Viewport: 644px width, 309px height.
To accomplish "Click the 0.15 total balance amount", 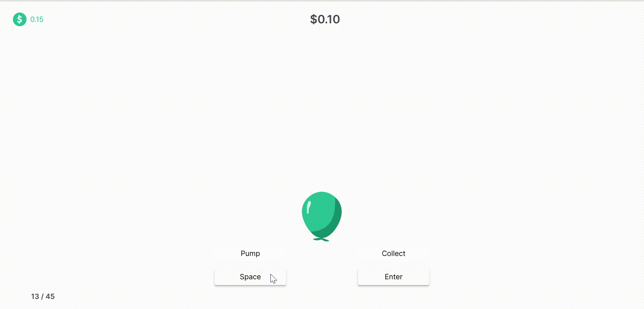I will 37,19.
